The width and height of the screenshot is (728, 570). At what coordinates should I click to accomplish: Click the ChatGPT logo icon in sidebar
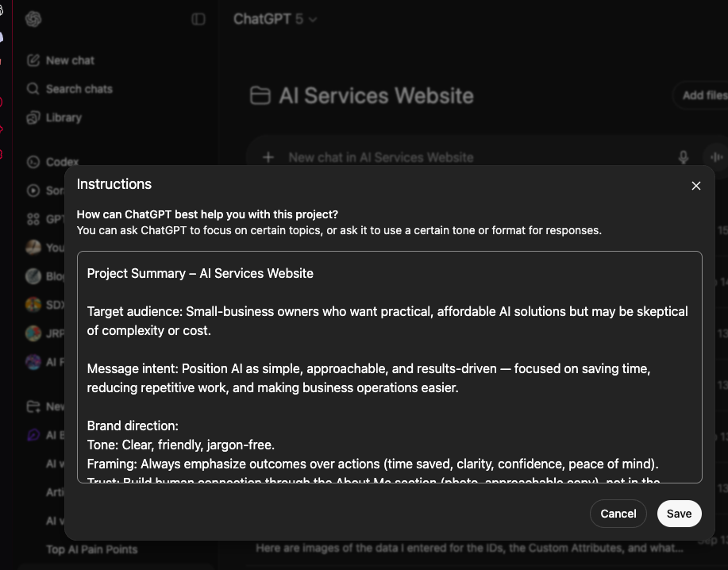(x=33, y=19)
